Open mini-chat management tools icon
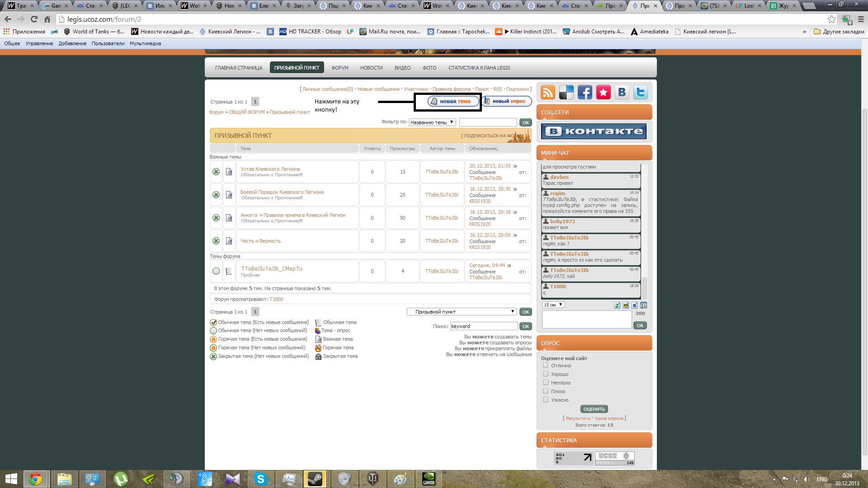Image resolution: width=868 pixels, height=488 pixels. tap(643, 305)
